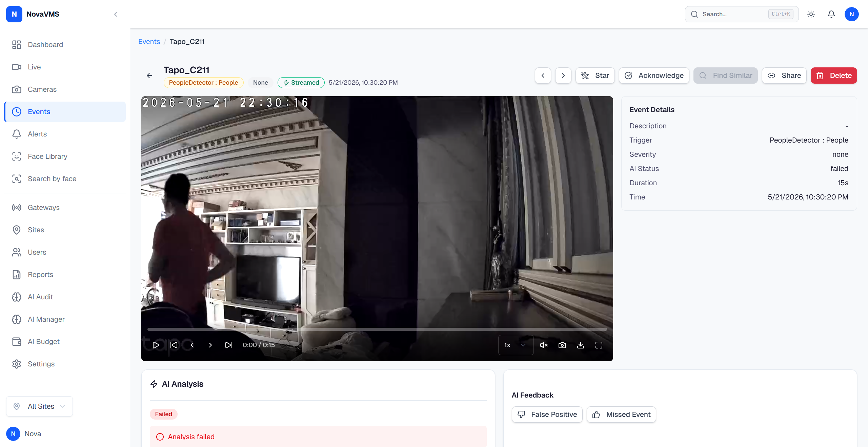The height and width of the screenshot is (447, 868).
Task: Open Face Library
Action: pos(65,156)
